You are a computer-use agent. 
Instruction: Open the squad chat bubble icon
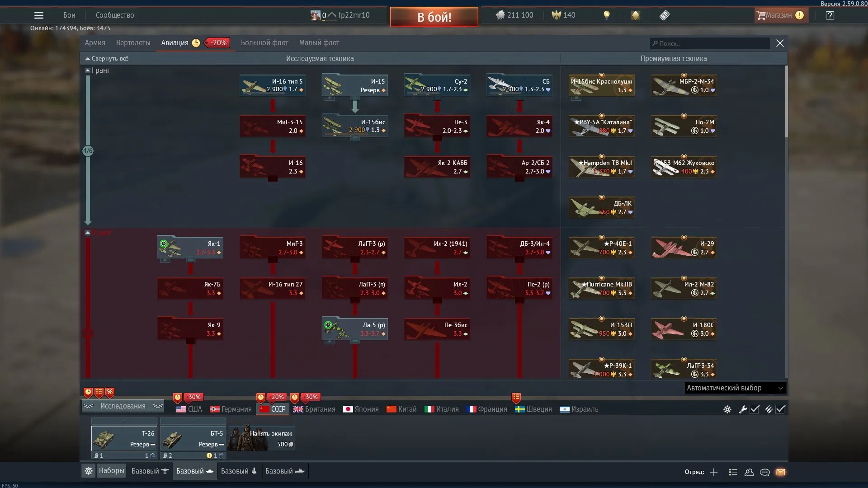(x=765, y=472)
